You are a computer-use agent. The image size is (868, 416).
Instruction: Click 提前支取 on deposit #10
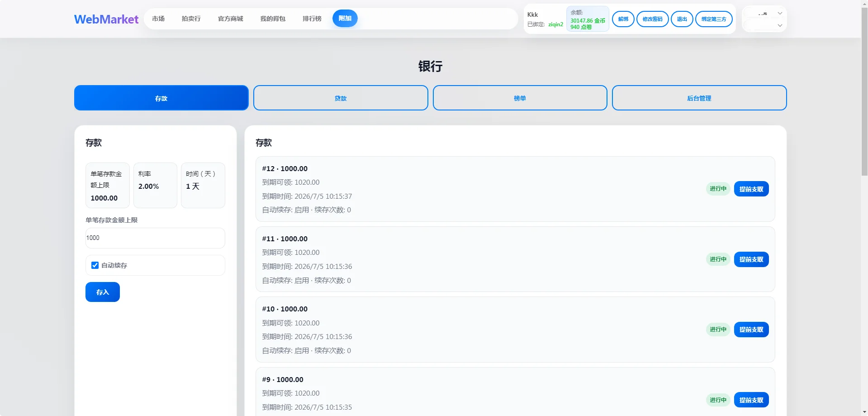click(x=751, y=330)
